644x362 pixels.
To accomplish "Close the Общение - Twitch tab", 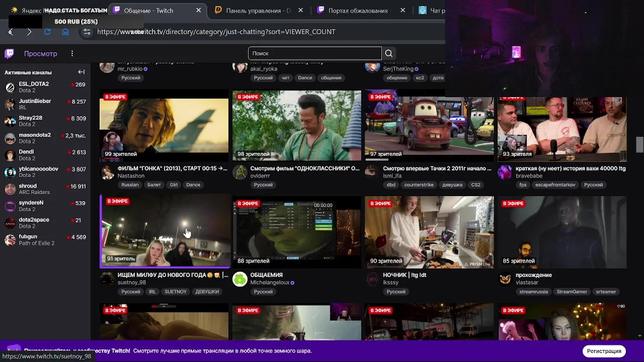I will (198, 11).
